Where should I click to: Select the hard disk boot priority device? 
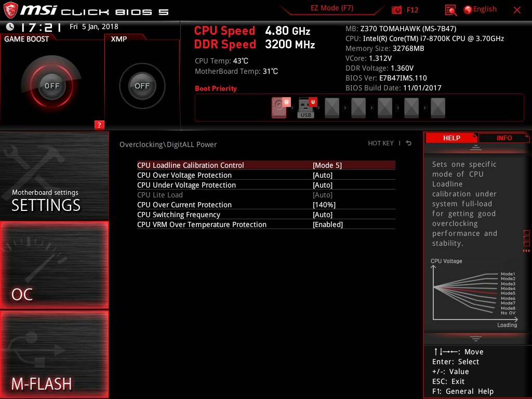pos(280,108)
